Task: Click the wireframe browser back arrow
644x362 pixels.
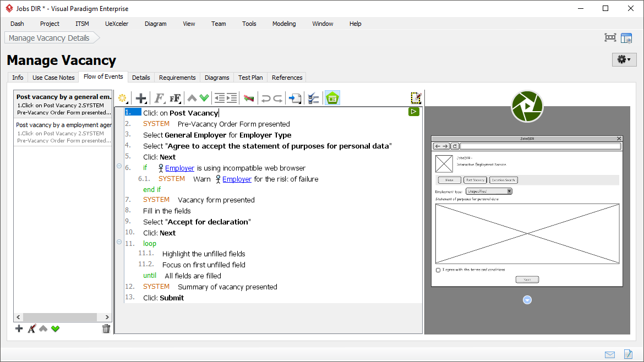Action: (x=438, y=146)
